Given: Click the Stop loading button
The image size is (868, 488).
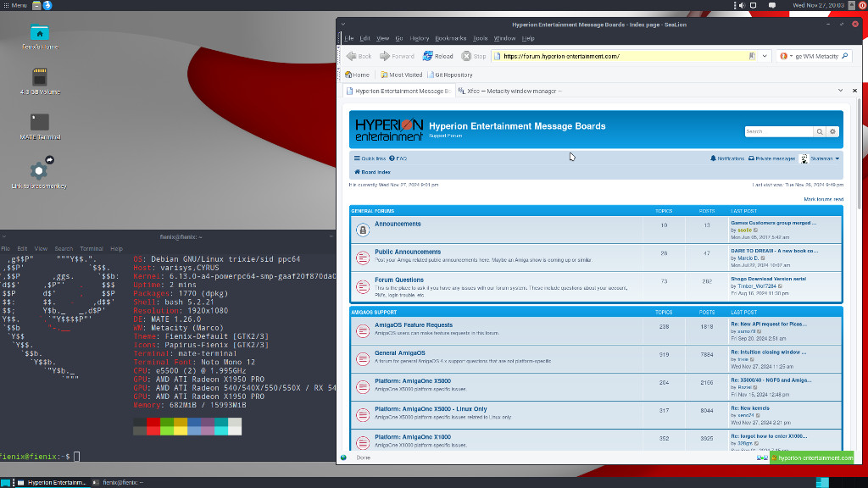Looking at the screenshot, I should (x=474, y=56).
